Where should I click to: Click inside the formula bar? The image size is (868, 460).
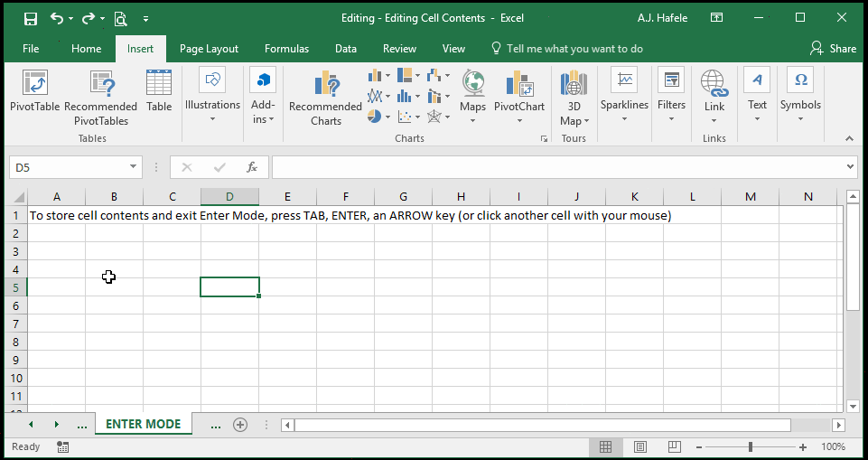(558, 167)
